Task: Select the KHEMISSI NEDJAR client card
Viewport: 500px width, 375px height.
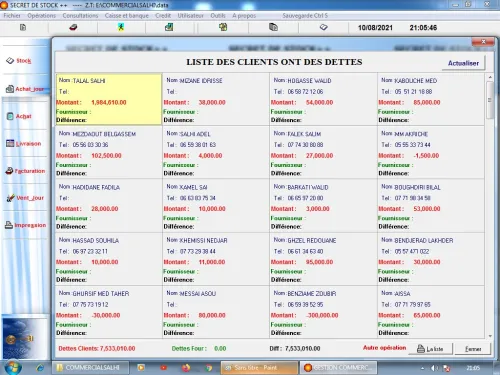Action: point(216,259)
